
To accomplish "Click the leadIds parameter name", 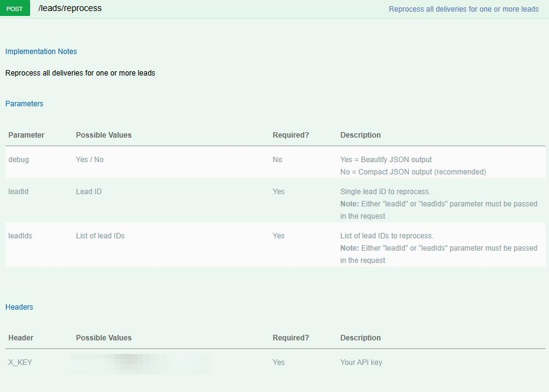I will [x=20, y=236].
